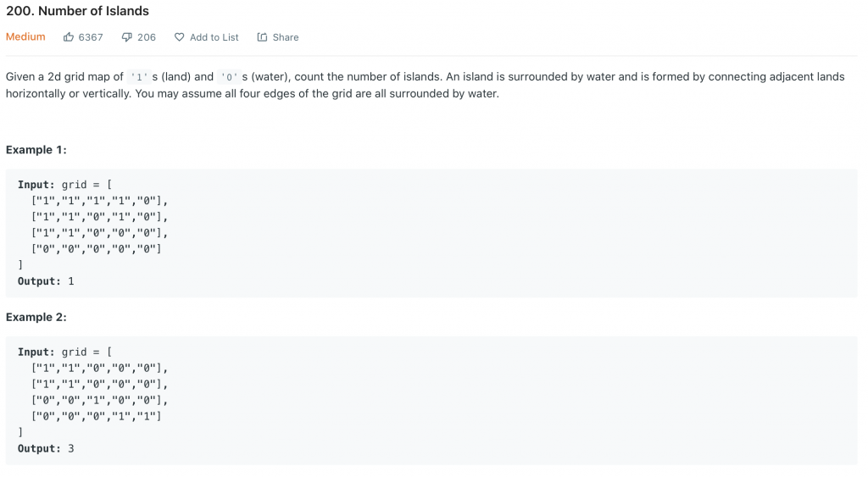
Task: Click the inline '1' code snippet
Action: click(x=139, y=77)
